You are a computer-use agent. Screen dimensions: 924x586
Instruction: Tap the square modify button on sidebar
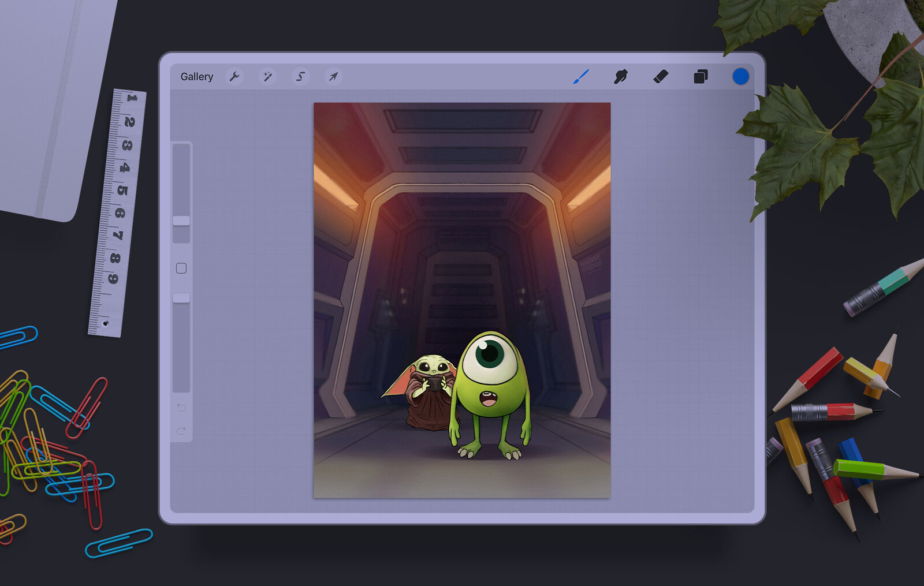point(181,268)
